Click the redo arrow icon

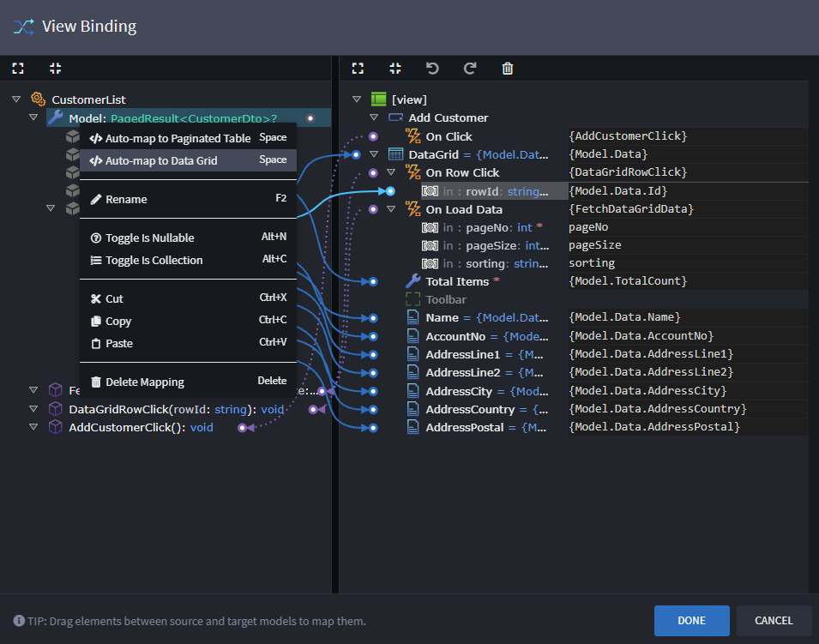pyautogui.click(x=470, y=69)
